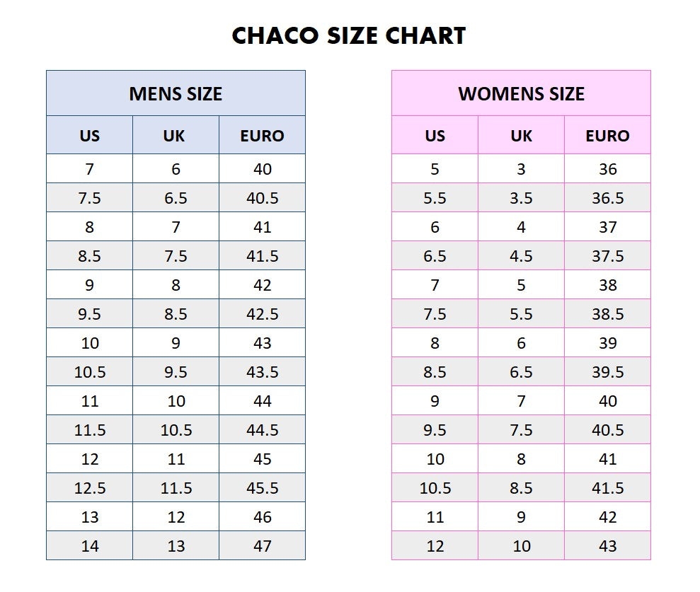Click mens EURO cell showing 43.5
Viewport: 700px width, 592px height.
[262, 372]
